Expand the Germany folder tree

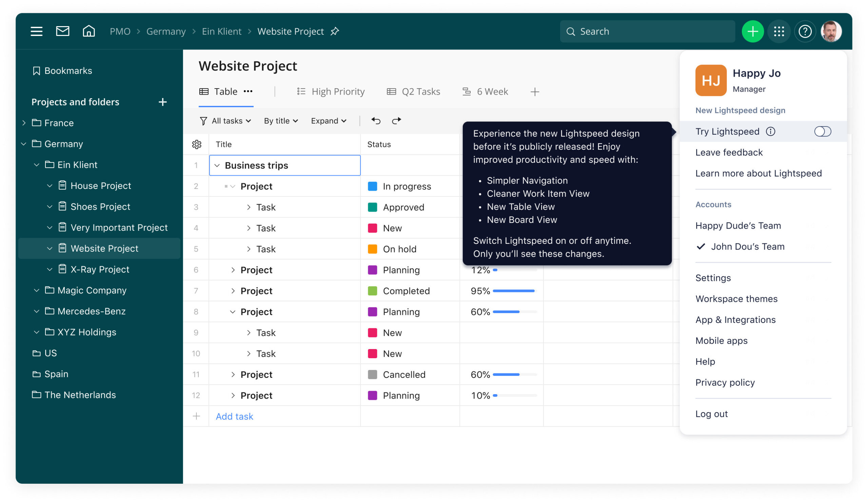click(23, 144)
